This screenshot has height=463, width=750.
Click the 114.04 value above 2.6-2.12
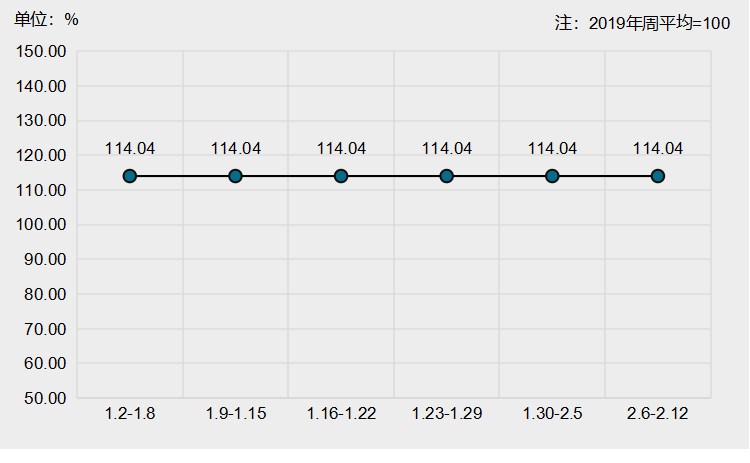point(658,149)
